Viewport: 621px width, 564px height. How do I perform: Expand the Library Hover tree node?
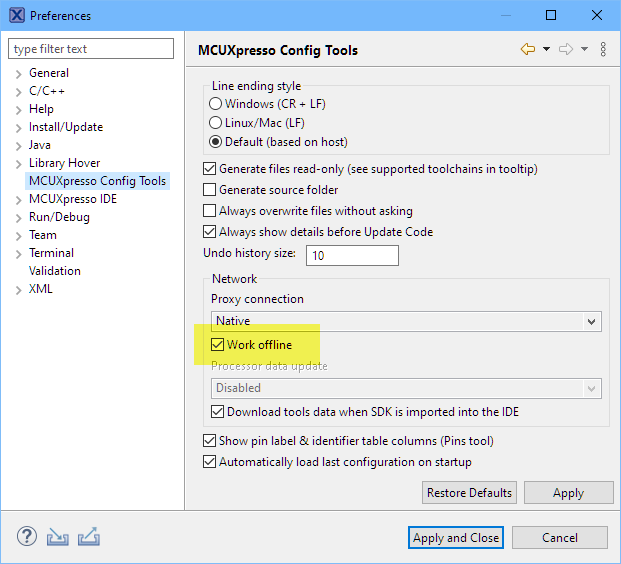pyautogui.click(x=18, y=164)
